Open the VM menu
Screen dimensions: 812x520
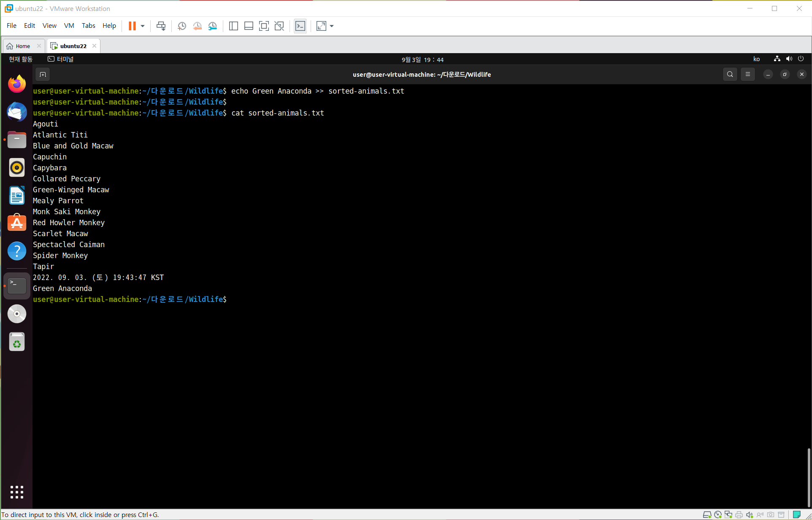[x=69, y=26]
